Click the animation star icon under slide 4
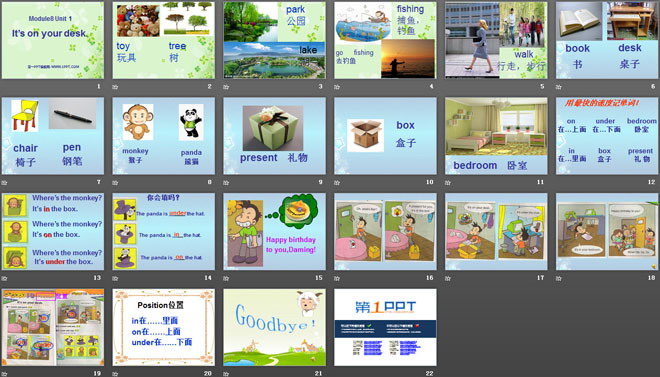The height and width of the screenshot is (377, 660). tap(337, 87)
